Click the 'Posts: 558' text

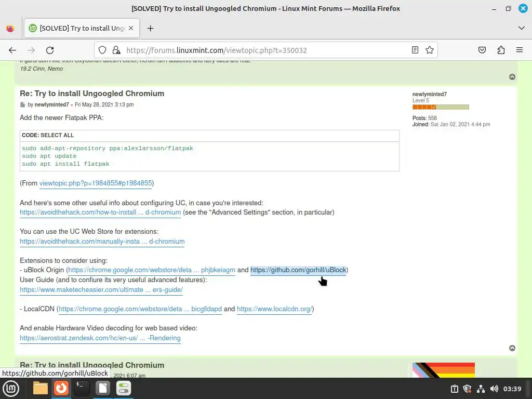point(424,118)
